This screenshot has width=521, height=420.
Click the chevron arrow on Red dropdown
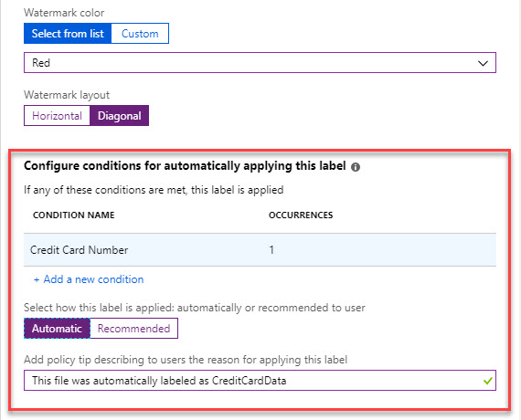(483, 63)
